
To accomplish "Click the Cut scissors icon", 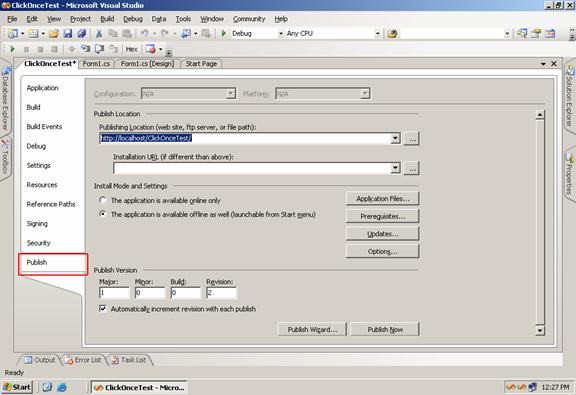I will [99, 33].
